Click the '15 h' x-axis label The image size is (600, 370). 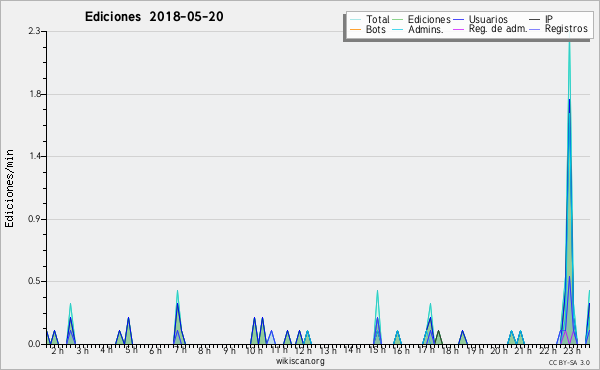[377, 350]
